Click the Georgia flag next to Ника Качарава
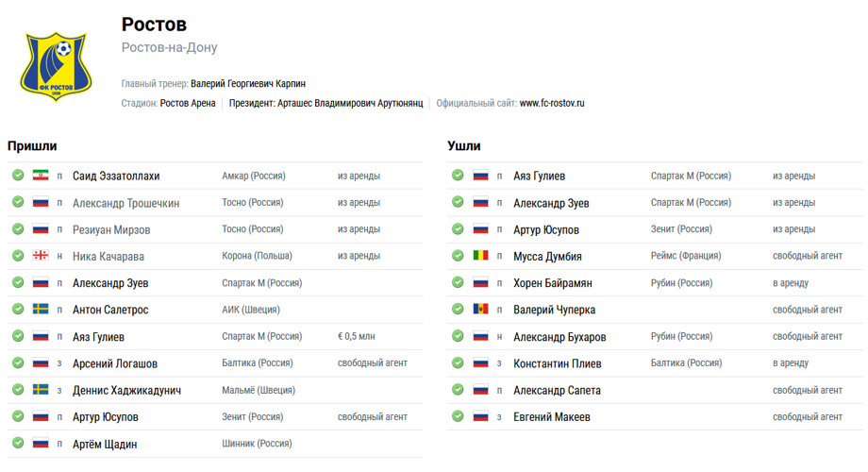This screenshot has width=868, height=472. click(41, 256)
